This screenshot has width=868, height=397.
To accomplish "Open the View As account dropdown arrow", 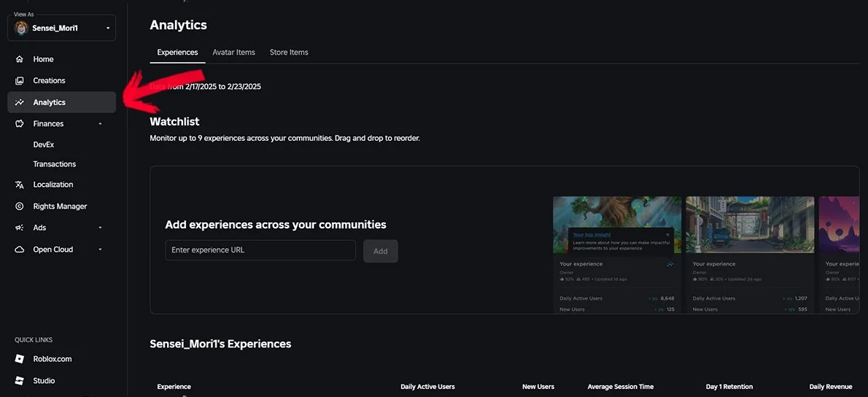I will coord(107,28).
